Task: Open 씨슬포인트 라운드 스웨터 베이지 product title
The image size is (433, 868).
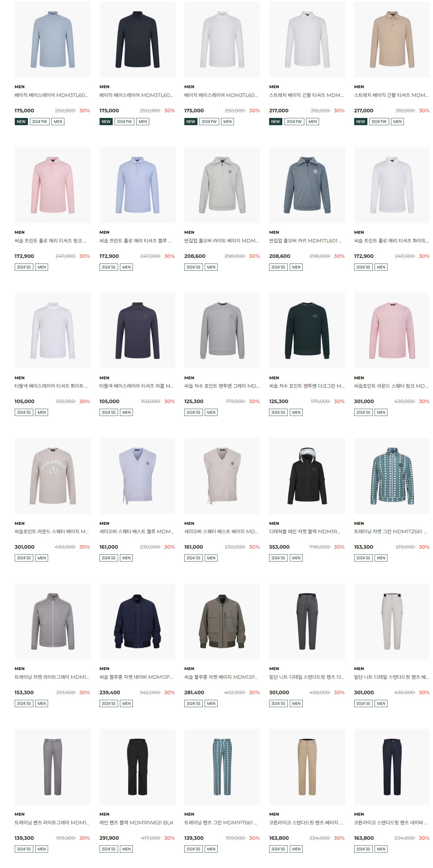Action: [51, 531]
